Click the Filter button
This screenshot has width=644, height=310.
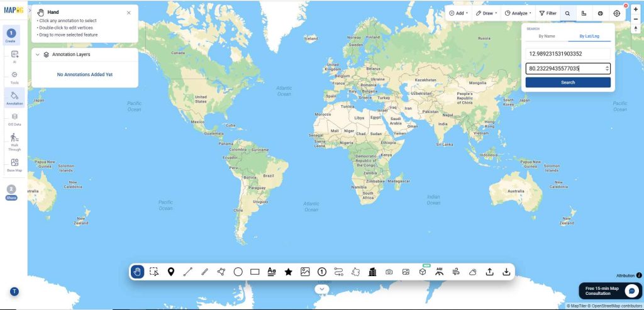pyautogui.click(x=548, y=13)
